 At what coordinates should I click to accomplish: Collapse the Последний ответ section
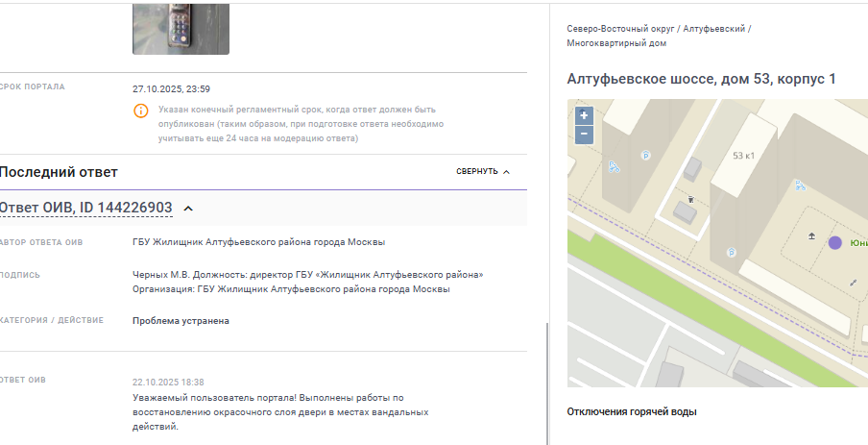483,172
